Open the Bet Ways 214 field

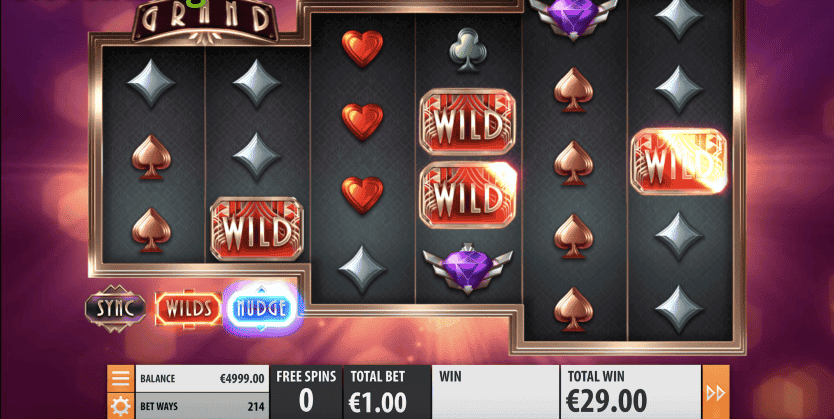point(203,407)
